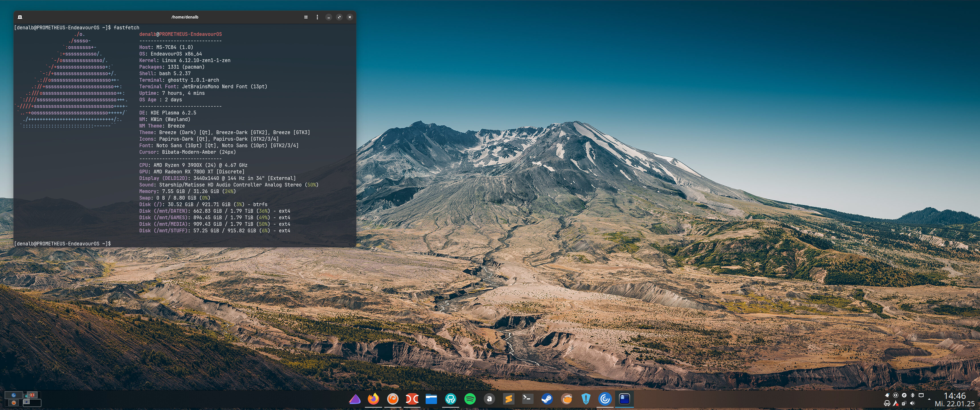Image resolution: width=980 pixels, height=410 pixels.
Task: Click the new tab button in terminal titlebar
Action: pos(20,17)
